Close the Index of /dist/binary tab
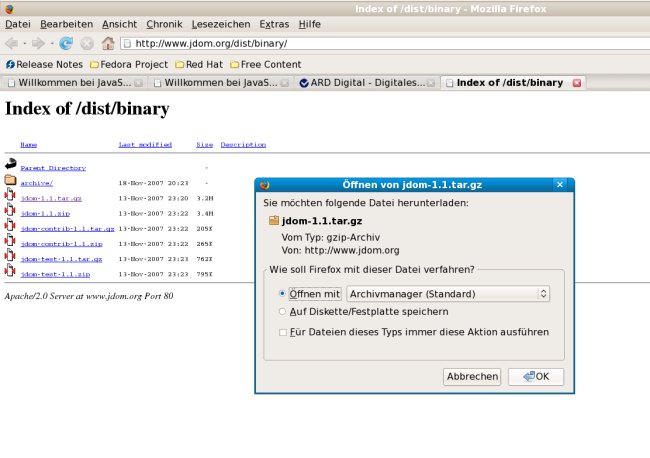This screenshot has width=650, height=458. pos(576,82)
